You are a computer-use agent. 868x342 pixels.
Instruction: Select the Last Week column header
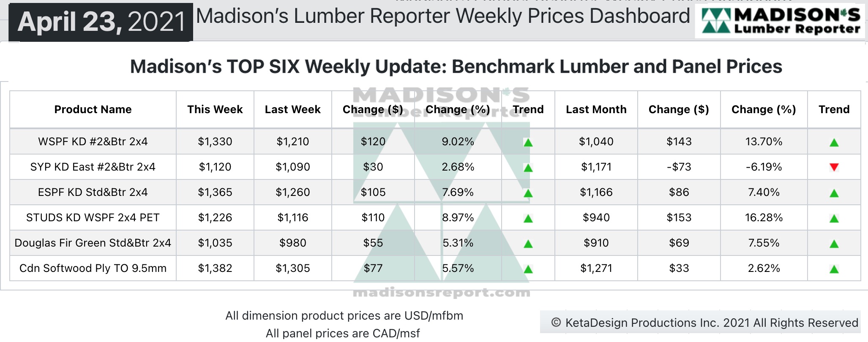click(x=292, y=109)
